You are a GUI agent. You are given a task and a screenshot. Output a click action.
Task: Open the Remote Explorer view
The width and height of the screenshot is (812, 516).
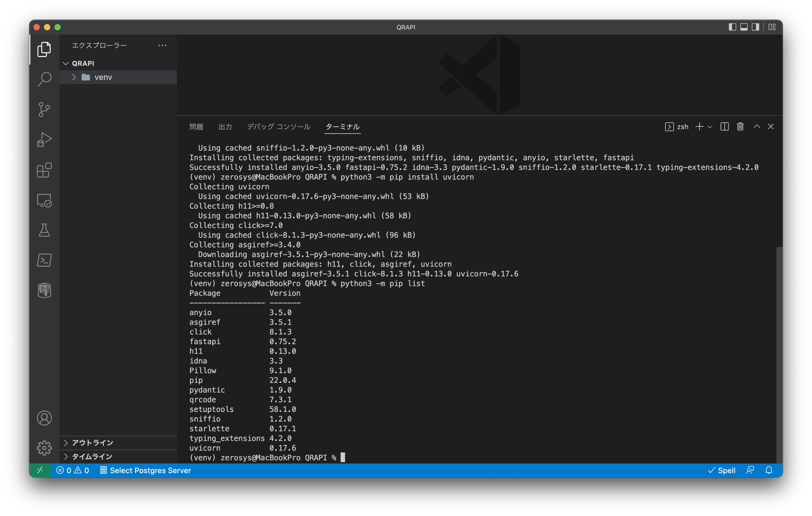tap(44, 200)
